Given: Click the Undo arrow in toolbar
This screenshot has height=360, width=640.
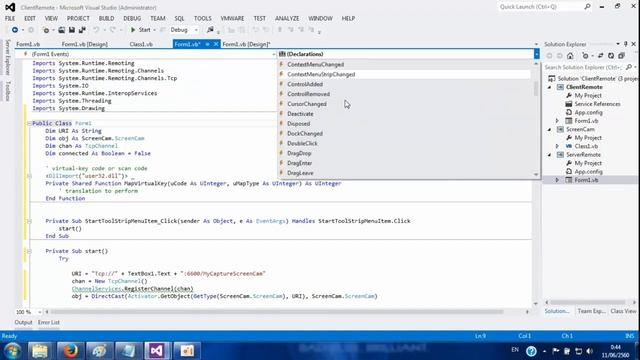Looking at the screenshot, I should tap(96, 30).
